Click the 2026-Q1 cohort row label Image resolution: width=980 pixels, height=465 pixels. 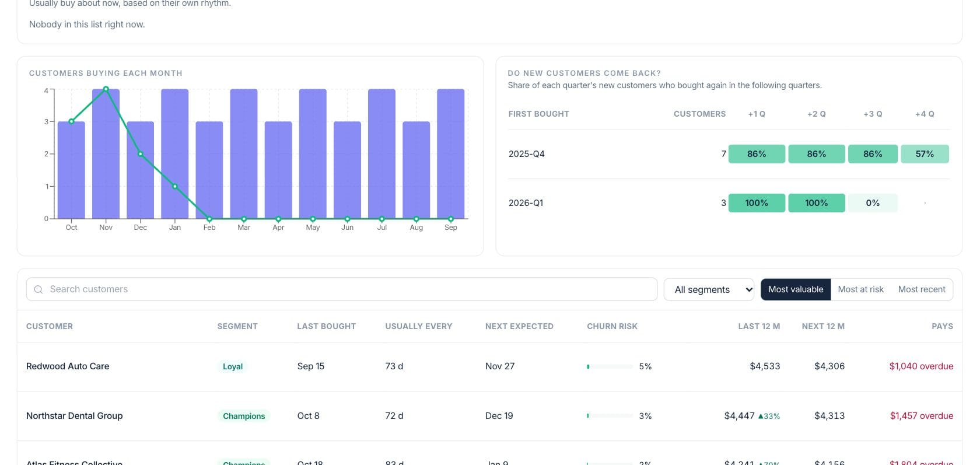(526, 203)
